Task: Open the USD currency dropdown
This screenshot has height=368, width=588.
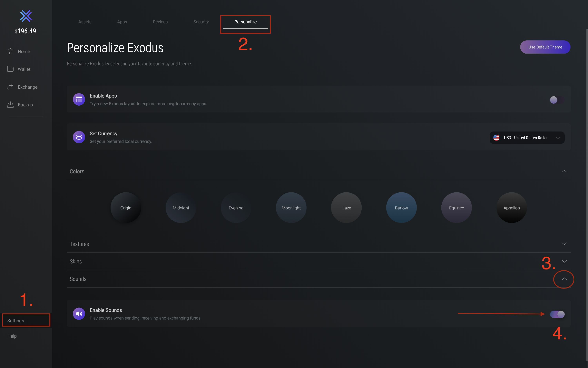Action: (527, 138)
